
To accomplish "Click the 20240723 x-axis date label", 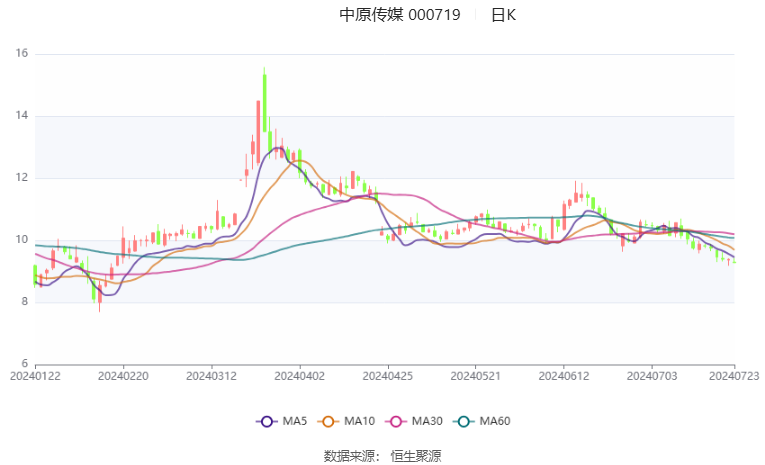I will click(x=734, y=376).
